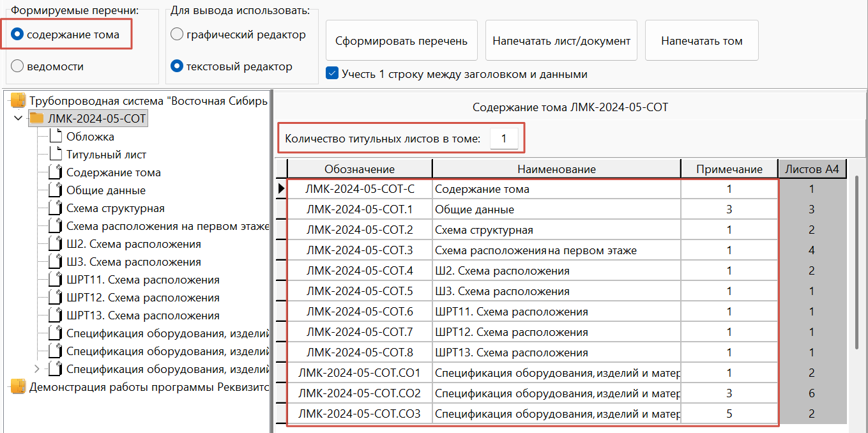Image resolution: width=868 pixels, height=433 pixels.
Task: Click the Обложка document icon
Action: pos(56,136)
